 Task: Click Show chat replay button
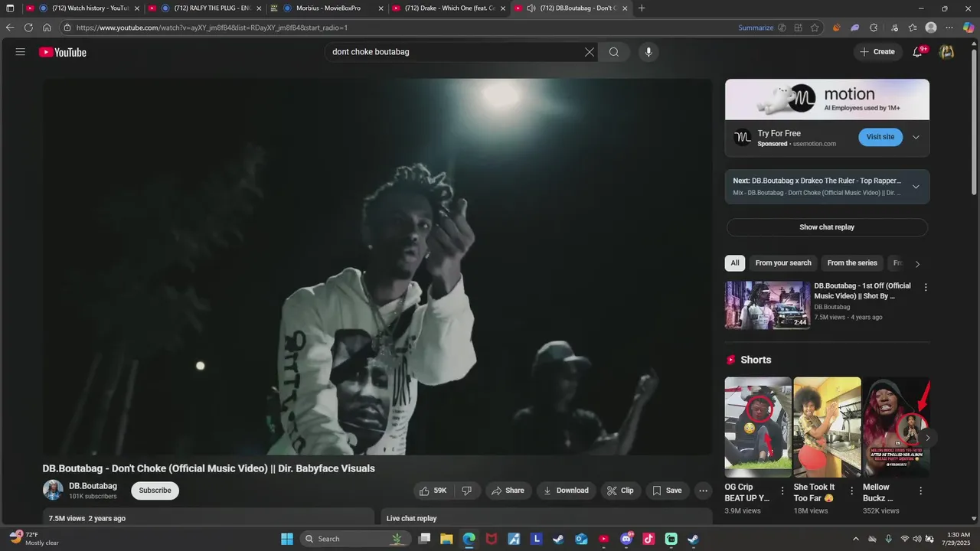(x=827, y=227)
